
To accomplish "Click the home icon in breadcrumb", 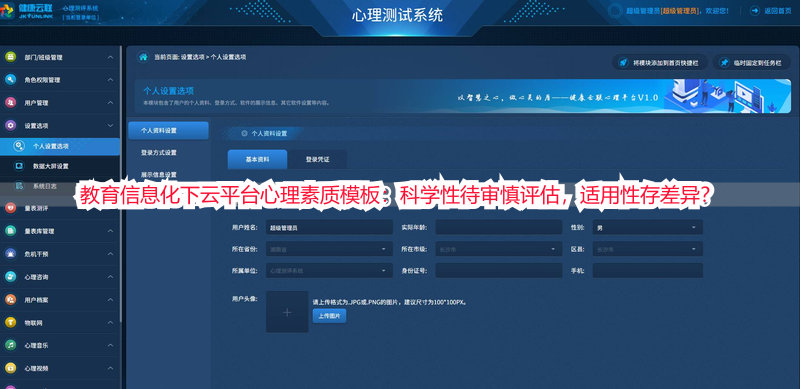I will (143, 57).
